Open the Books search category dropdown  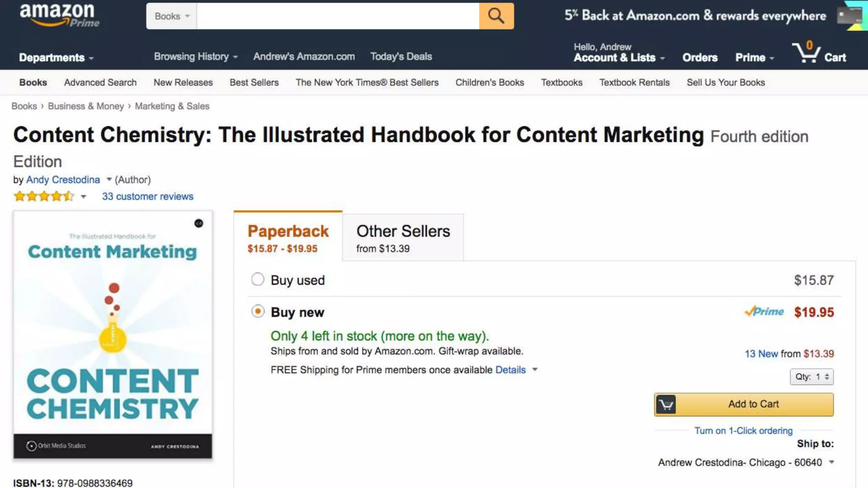point(172,16)
